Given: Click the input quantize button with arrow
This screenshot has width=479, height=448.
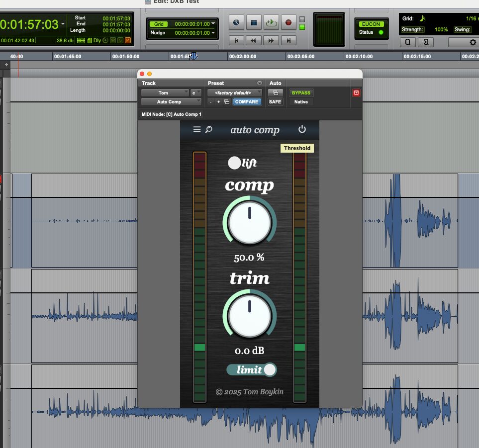Looking at the screenshot, I should pyautogui.click(x=426, y=42).
